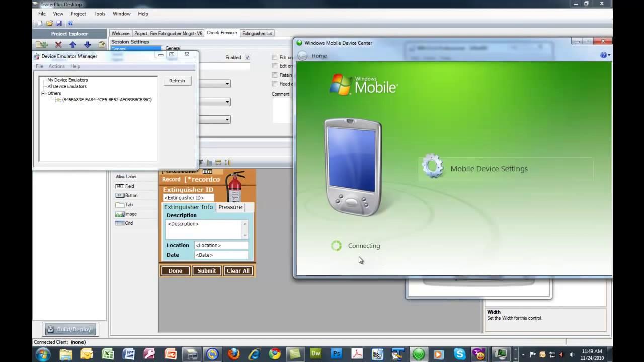Select the Tab control in the toolbox

click(124, 205)
